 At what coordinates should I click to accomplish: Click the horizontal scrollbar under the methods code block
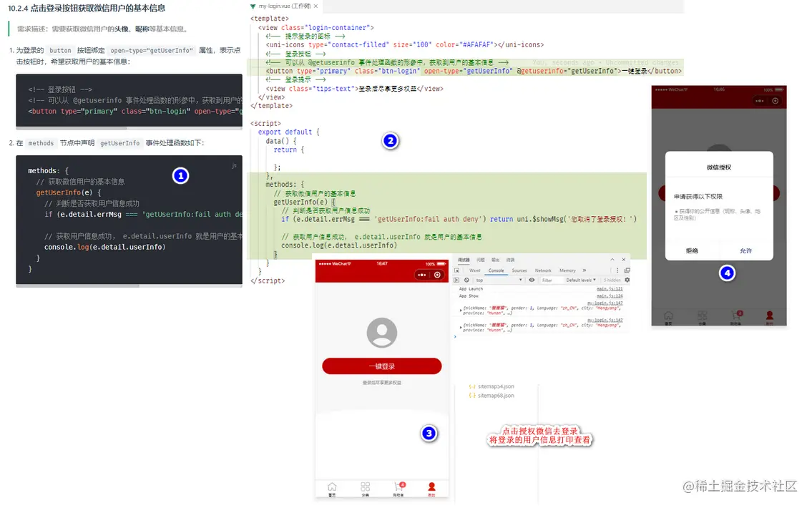click(x=78, y=285)
